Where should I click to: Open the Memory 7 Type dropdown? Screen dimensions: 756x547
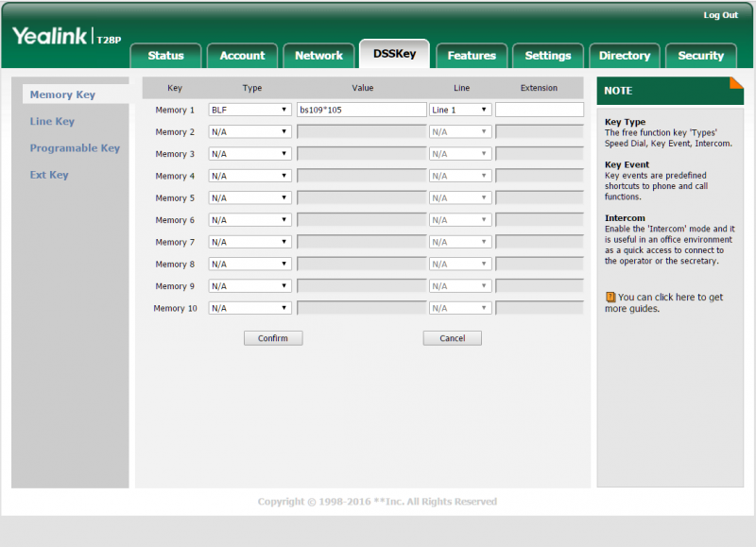[x=249, y=242]
